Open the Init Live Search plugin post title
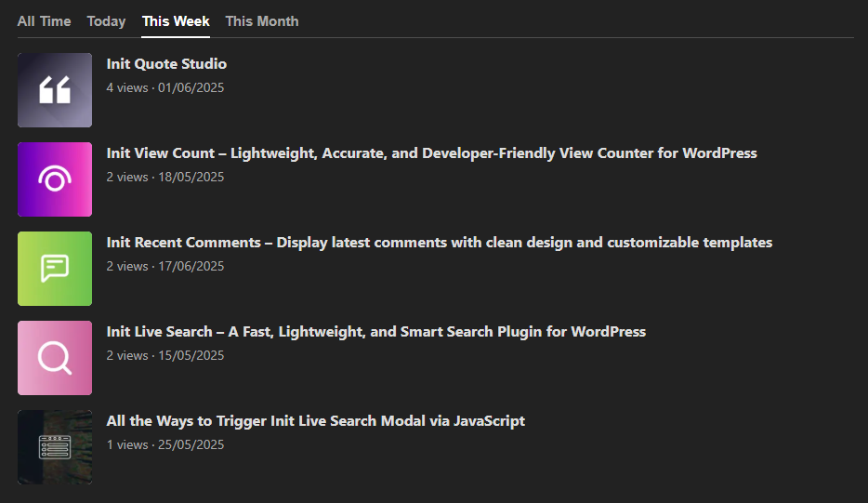 point(375,332)
